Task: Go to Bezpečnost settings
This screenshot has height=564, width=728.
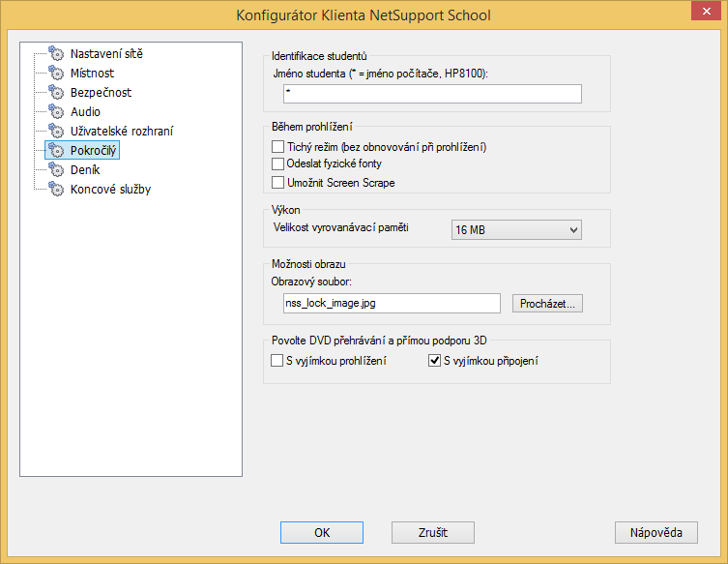Action: click(x=101, y=93)
